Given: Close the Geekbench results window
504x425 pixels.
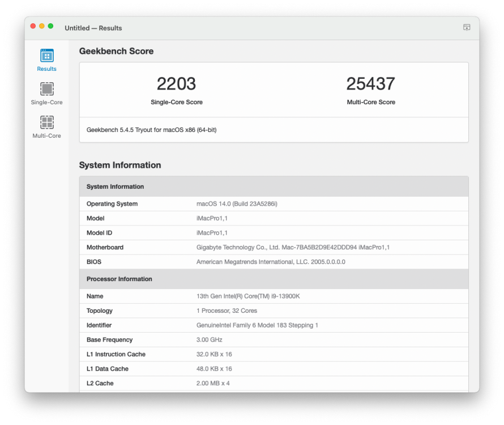Looking at the screenshot, I should click(33, 26).
